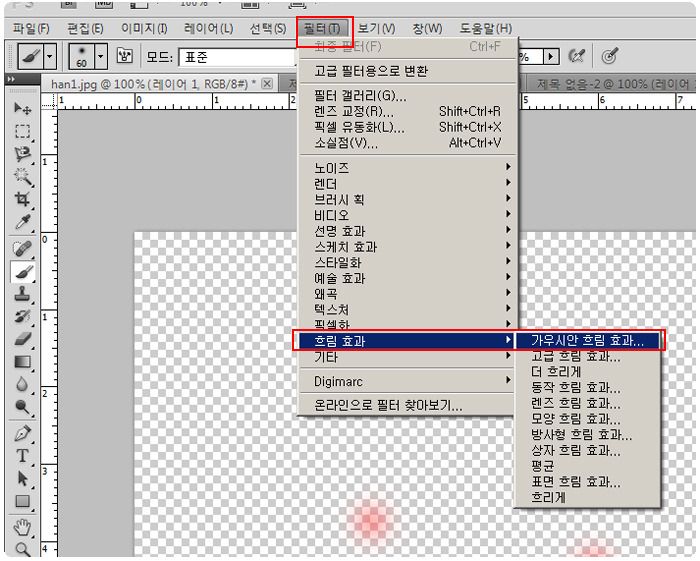The image size is (700, 561).
Task: Select 방사형 흐림 효과...
Action: 588,434
